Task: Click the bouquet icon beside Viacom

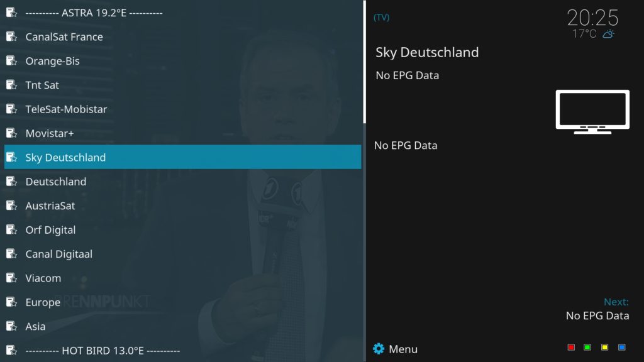Action: tap(11, 278)
